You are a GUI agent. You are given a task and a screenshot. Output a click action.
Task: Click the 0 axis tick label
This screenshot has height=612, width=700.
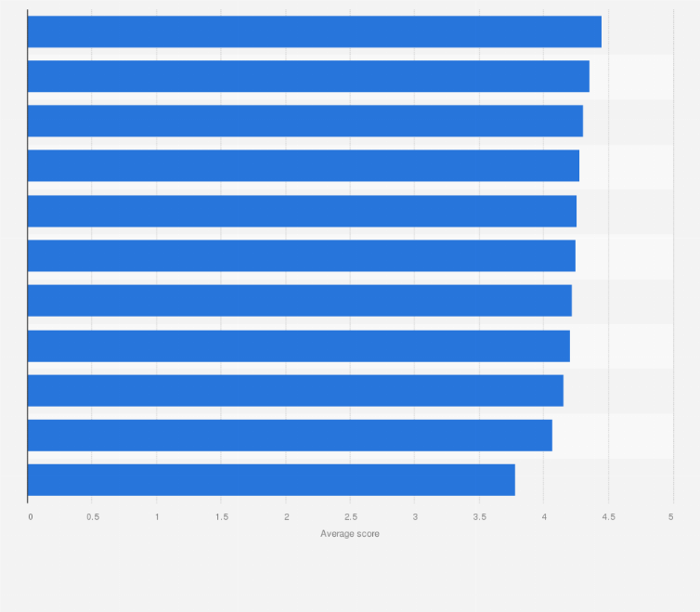(30, 515)
